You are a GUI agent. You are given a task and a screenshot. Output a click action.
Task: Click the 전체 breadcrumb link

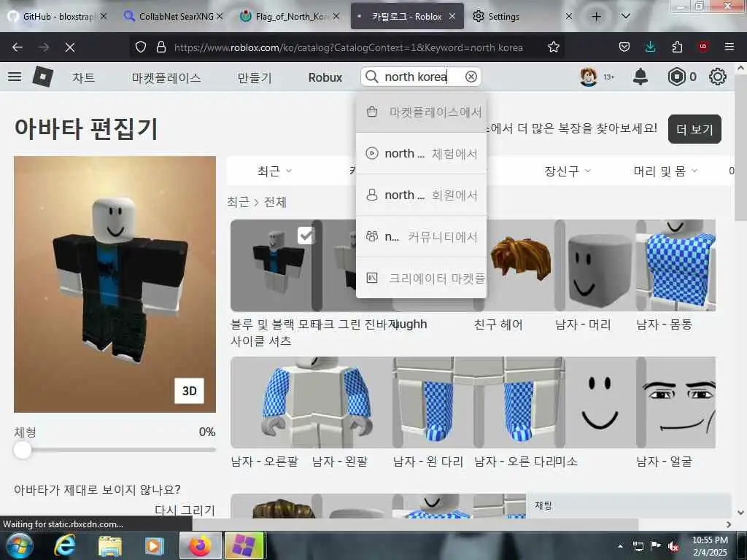point(275,202)
